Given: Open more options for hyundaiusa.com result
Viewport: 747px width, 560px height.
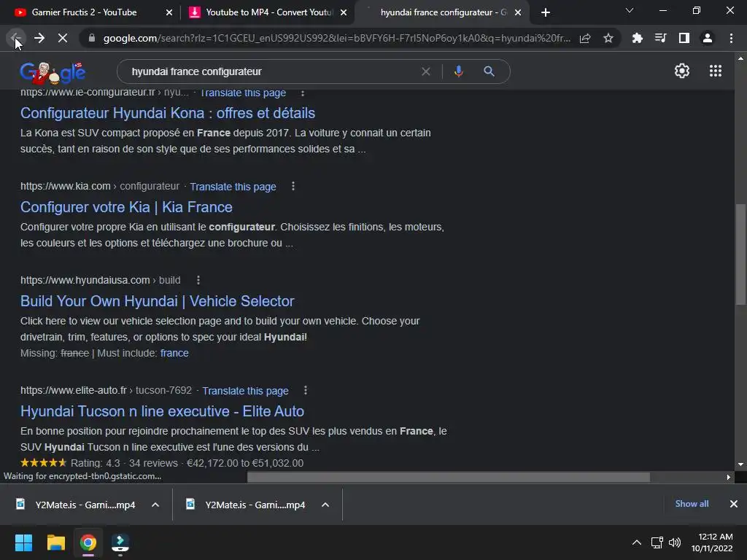Looking at the screenshot, I should click(198, 280).
